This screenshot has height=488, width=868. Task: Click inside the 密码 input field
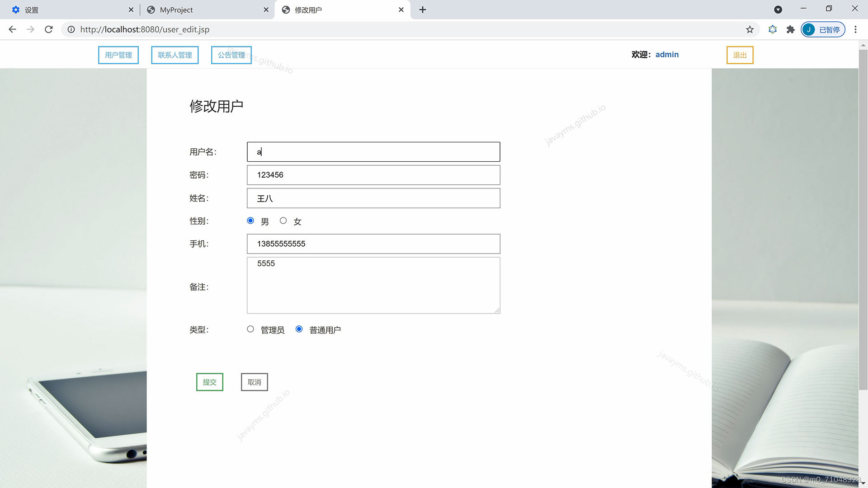click(373, 175)
